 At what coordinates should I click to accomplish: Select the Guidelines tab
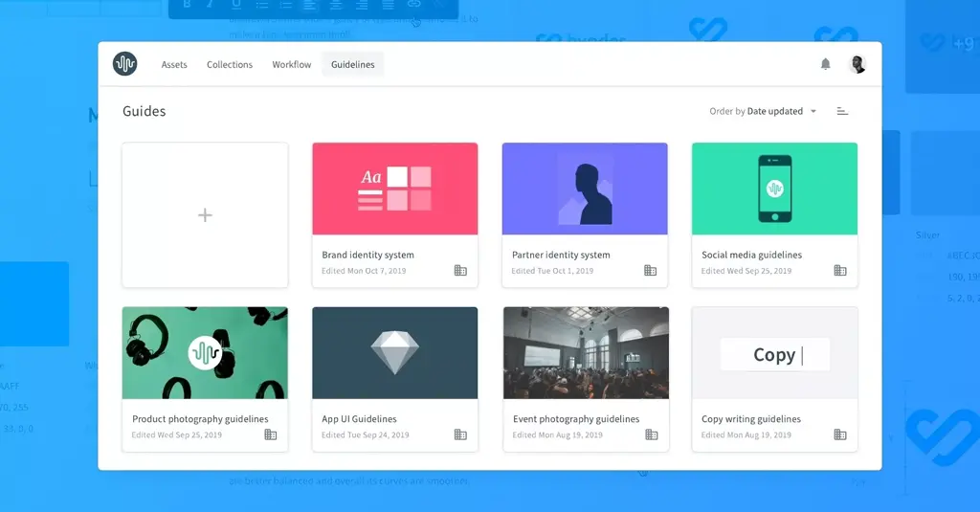point(352,65)
